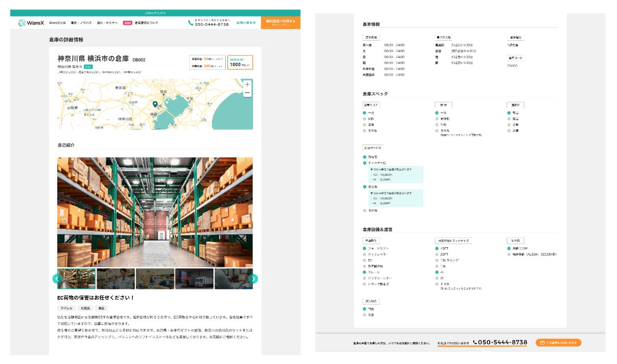Toggle the 10t ウイング truck size checkbox
617x364 pixels.
click(x=437, y=260)
